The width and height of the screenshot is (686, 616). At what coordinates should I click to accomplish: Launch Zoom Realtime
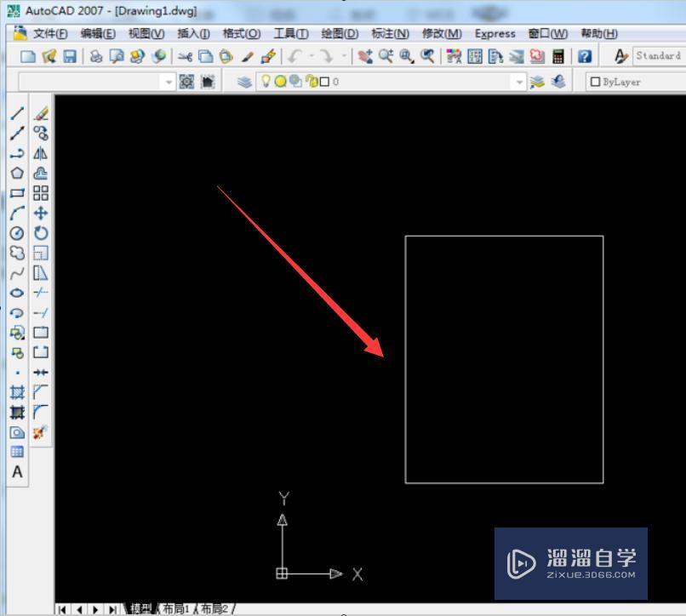tap(386, 56)
